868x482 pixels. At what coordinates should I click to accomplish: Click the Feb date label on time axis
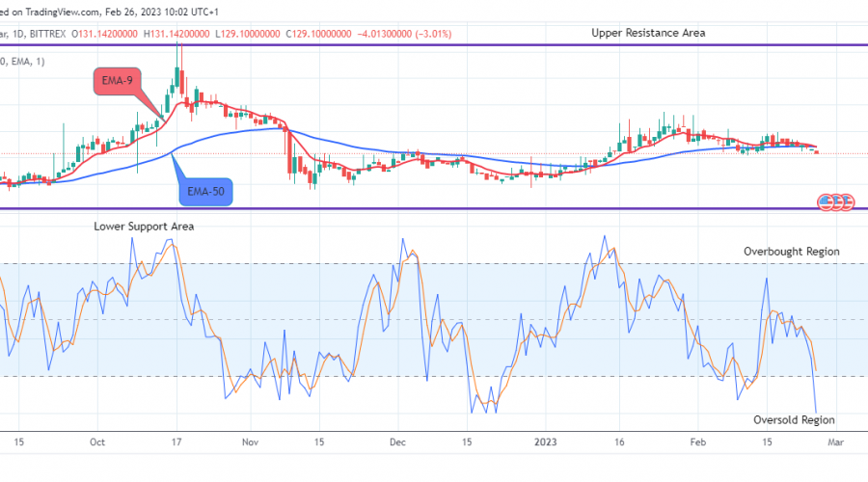pyautogui.click(x=698, y=442)
